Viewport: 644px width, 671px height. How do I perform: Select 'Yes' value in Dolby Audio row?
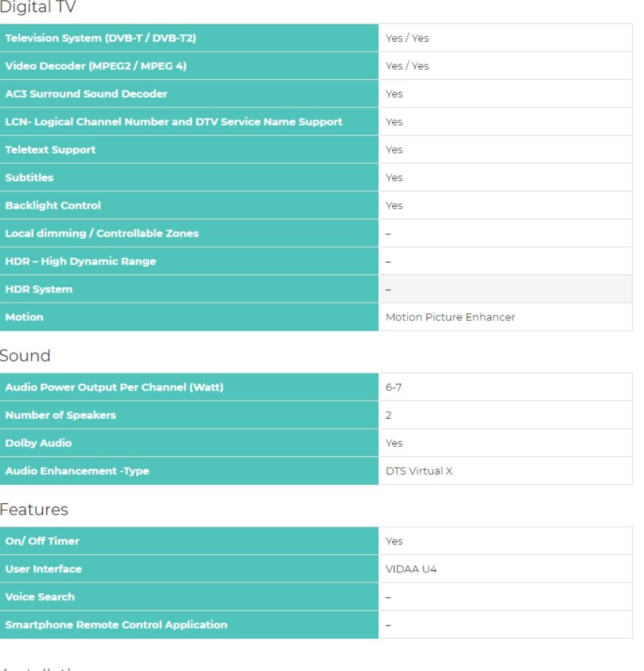tap(394, 443)
